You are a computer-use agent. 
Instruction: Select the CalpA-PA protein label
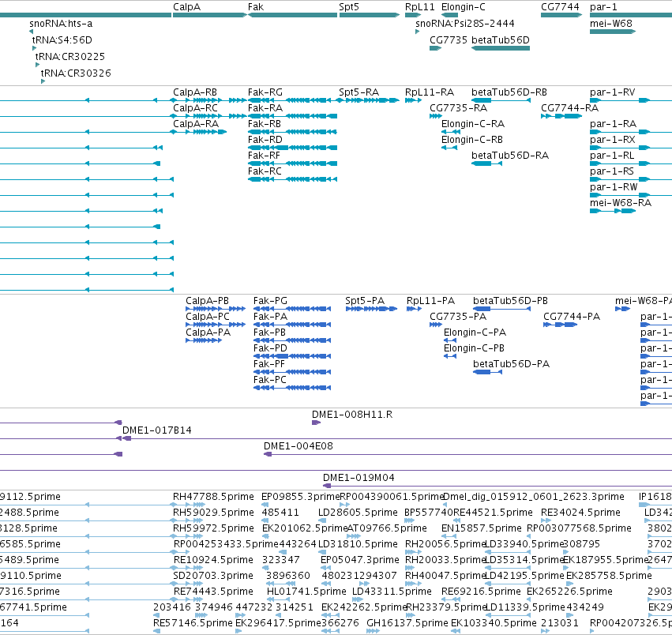(208, 333)
